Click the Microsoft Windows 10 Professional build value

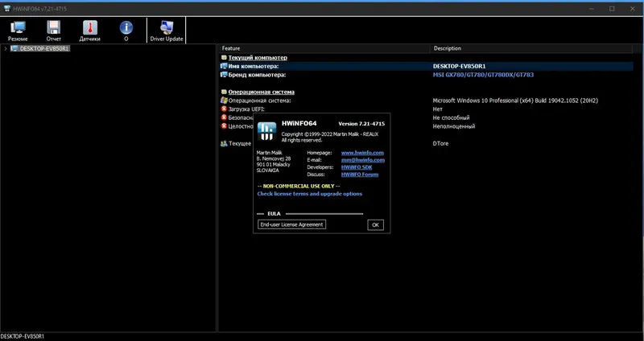[x=515, y=101]
